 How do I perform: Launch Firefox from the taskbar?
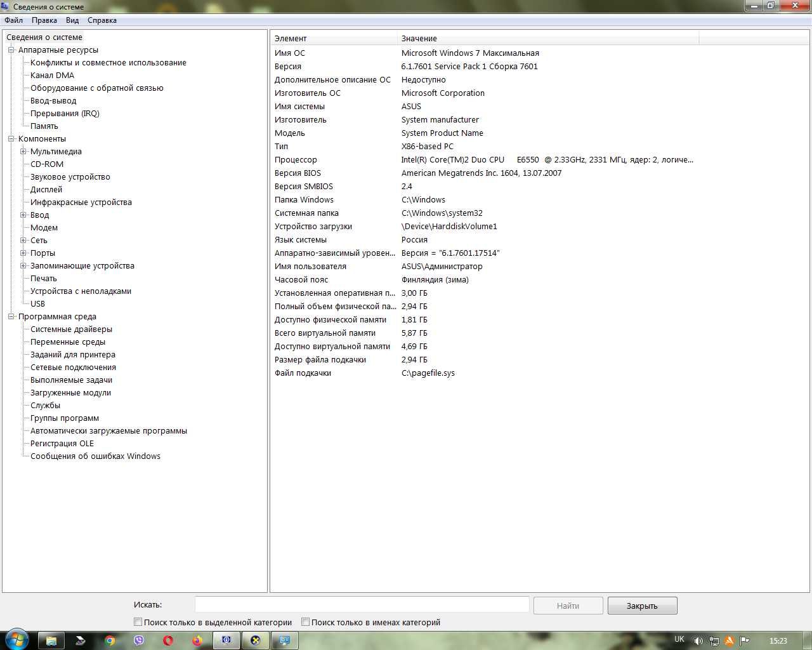coord(197,640)
